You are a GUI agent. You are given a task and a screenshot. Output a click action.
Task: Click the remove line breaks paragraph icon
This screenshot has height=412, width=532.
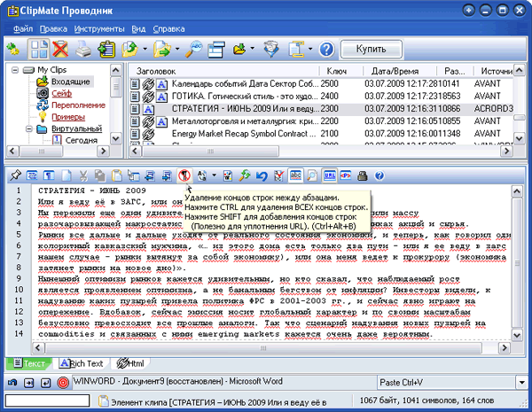[184, 175]
